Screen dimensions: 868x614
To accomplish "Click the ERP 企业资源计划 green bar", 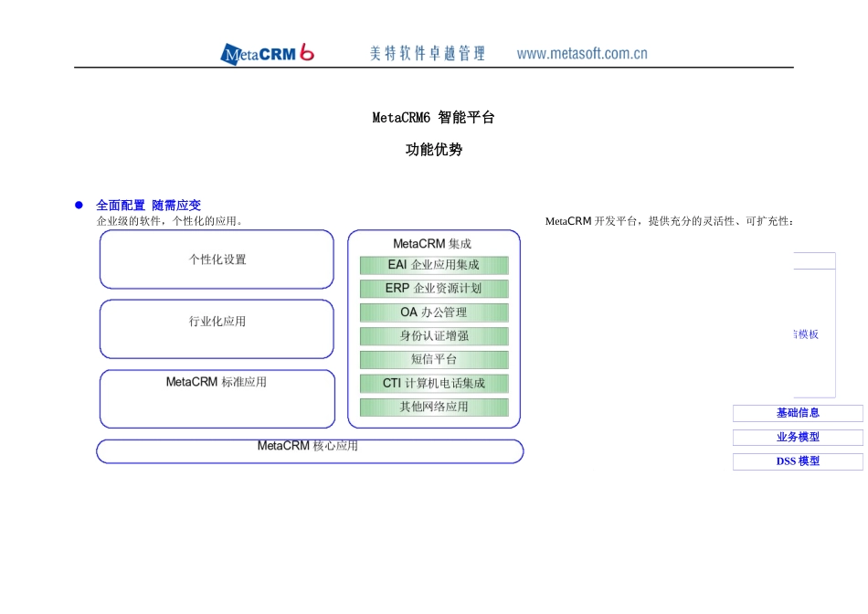I will pyautogui.click(x=434, y=289).
